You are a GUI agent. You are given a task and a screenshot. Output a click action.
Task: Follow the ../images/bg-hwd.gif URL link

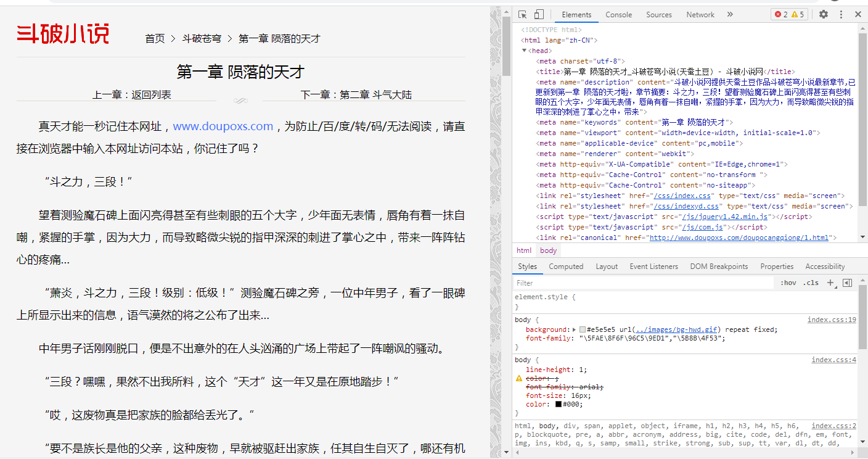click(x=677, y=330)
